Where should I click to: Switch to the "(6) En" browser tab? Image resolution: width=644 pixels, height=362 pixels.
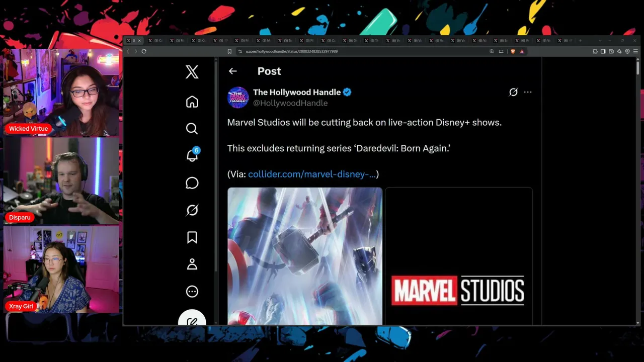coord(501,40)
